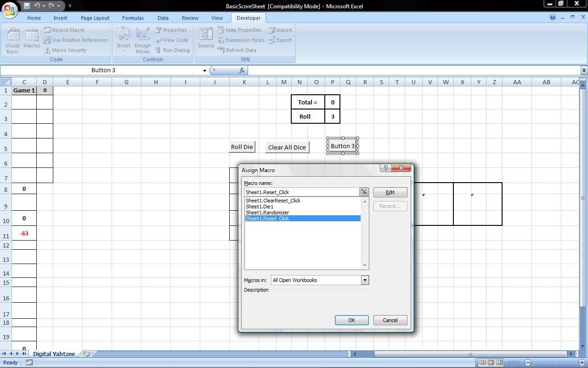Click the Clear All Dice button
Screen dimensions: 588x368
click(287, 147)
